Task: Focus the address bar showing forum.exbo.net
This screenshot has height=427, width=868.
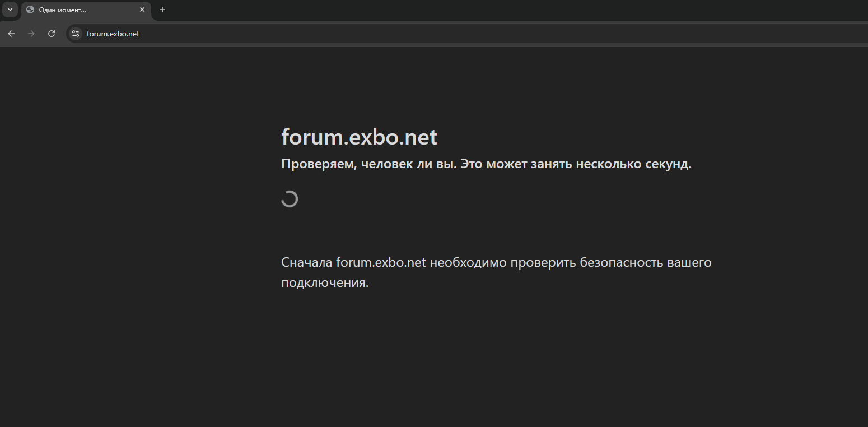Action: 468,34
